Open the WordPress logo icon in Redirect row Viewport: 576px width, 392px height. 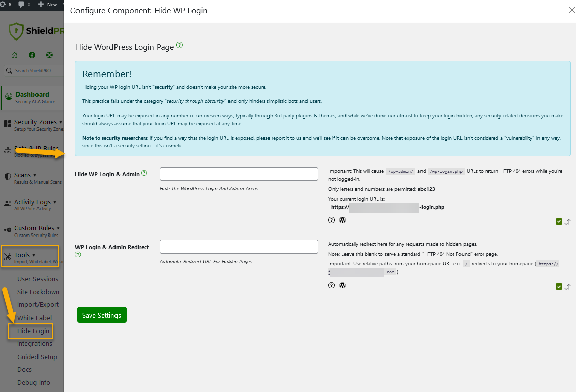pos(343,285)
